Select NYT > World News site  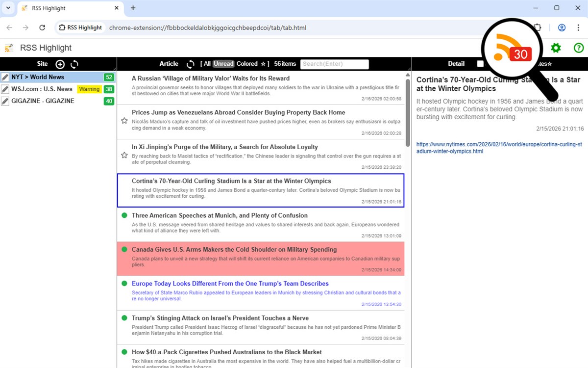[x=38, y=77]
